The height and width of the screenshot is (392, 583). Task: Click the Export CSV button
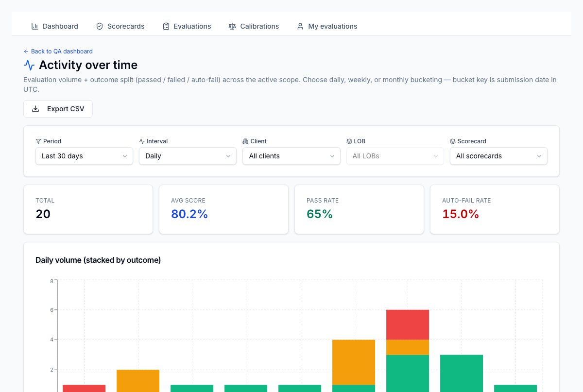[x=58, y=109]
